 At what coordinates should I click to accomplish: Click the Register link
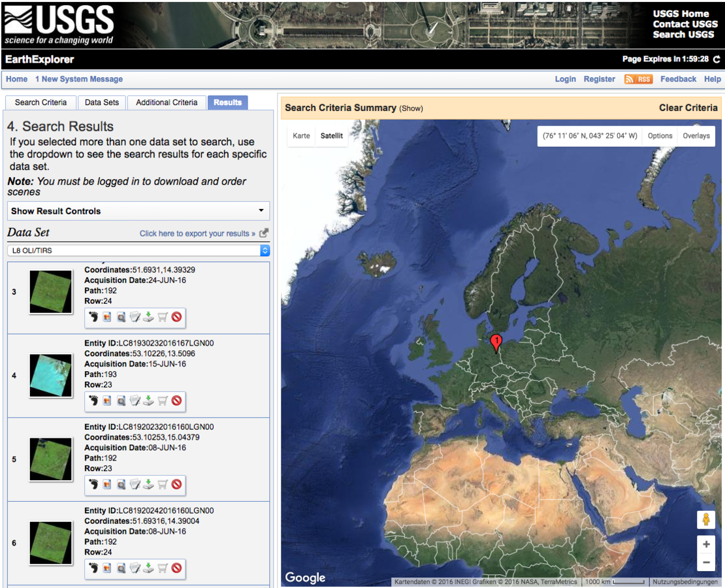tap(599, 79)
